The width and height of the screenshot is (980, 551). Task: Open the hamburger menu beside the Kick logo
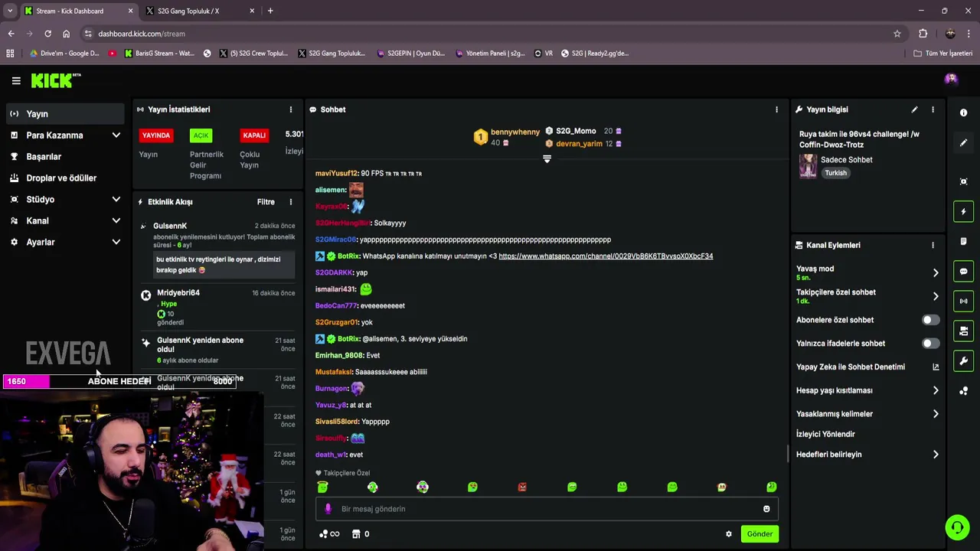tap(16, 80)
